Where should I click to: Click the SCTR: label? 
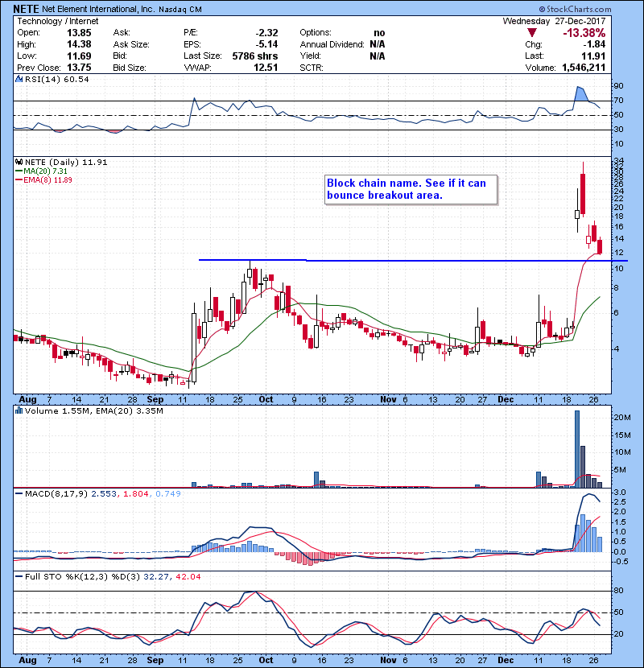(x=311, y=68)
